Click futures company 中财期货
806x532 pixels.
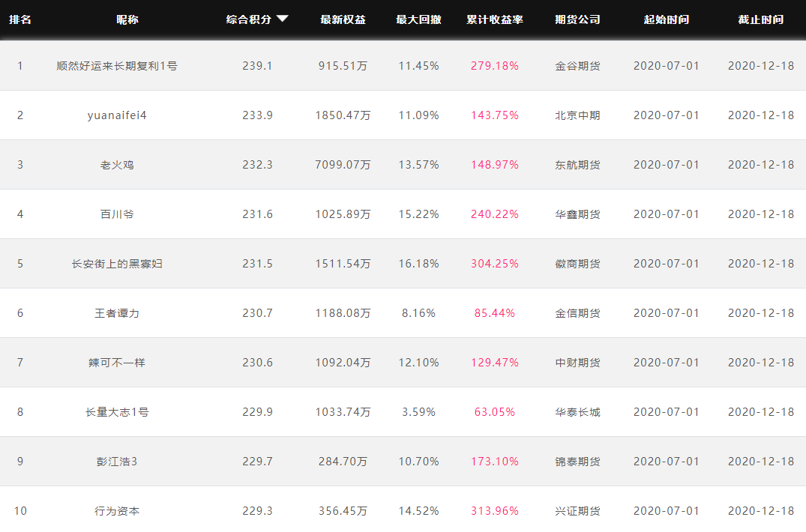coord(578,363)
